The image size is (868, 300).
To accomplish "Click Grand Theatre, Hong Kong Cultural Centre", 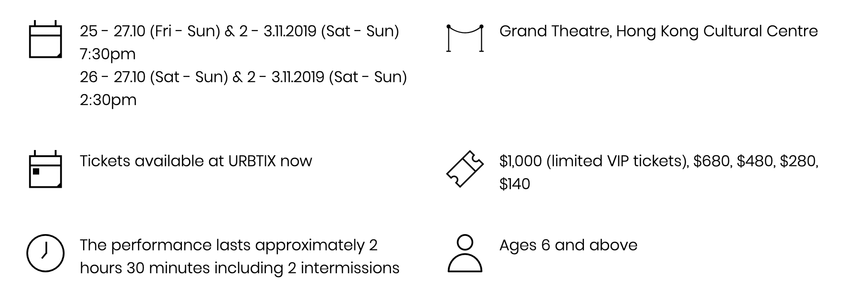I will [658, 32].
